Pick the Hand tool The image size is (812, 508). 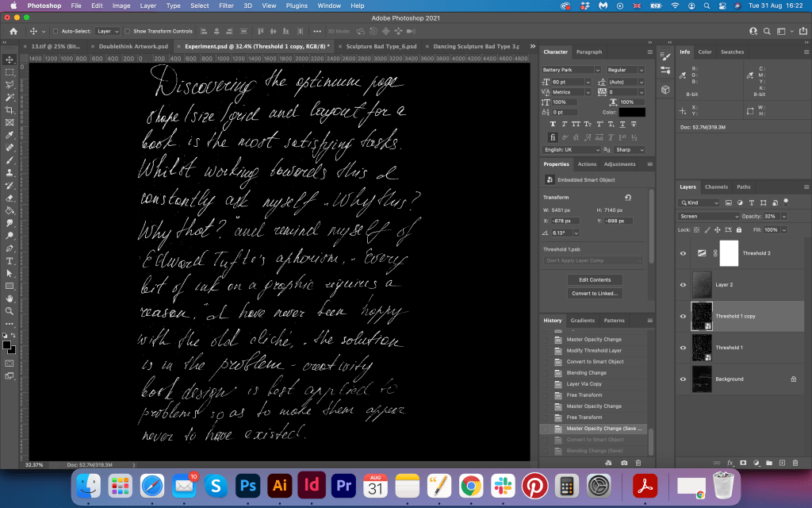(x=10, y=298)
